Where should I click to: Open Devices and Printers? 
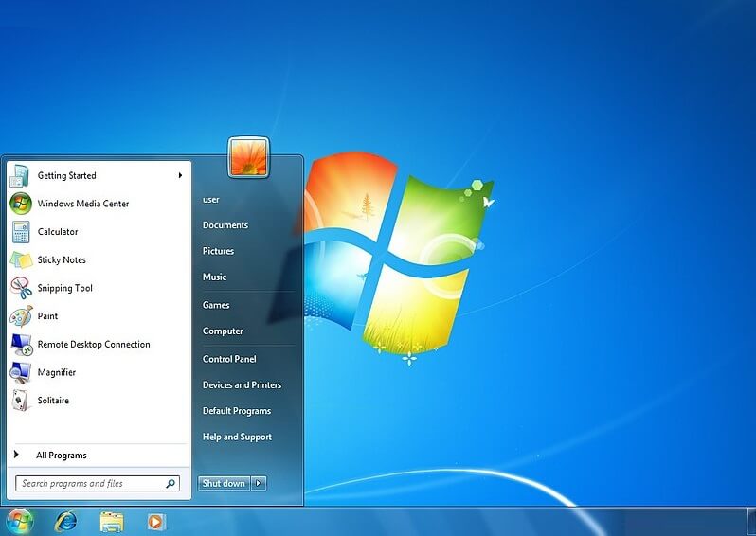coord(242,385)
